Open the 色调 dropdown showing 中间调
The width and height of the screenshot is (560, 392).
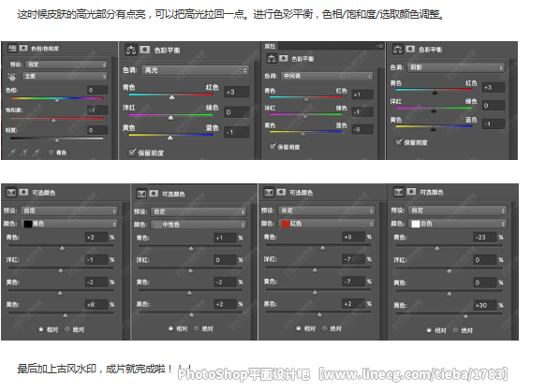pyautogui.click(x=327, y=76)
